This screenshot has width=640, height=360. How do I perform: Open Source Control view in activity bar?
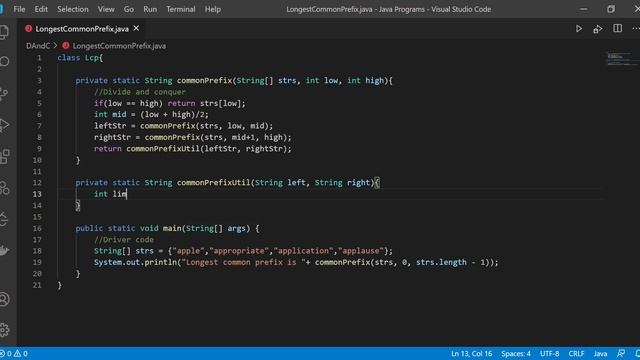click(x=4, y=93)
